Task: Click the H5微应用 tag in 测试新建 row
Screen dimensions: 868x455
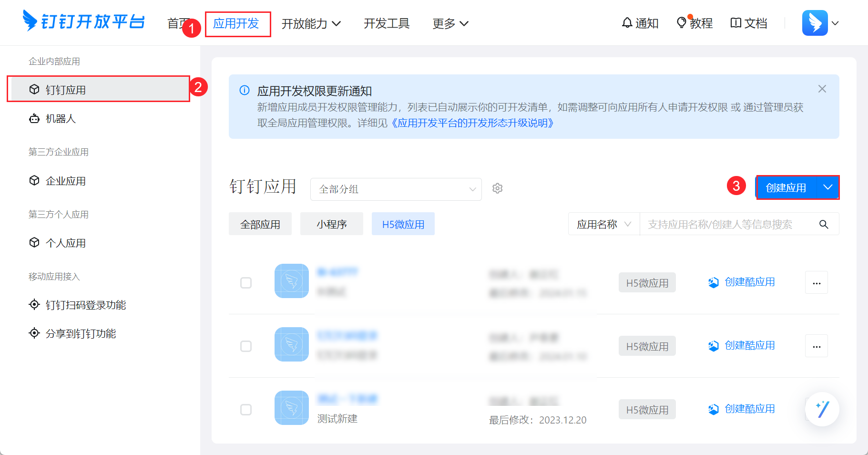Action: (x=647, y=410)
